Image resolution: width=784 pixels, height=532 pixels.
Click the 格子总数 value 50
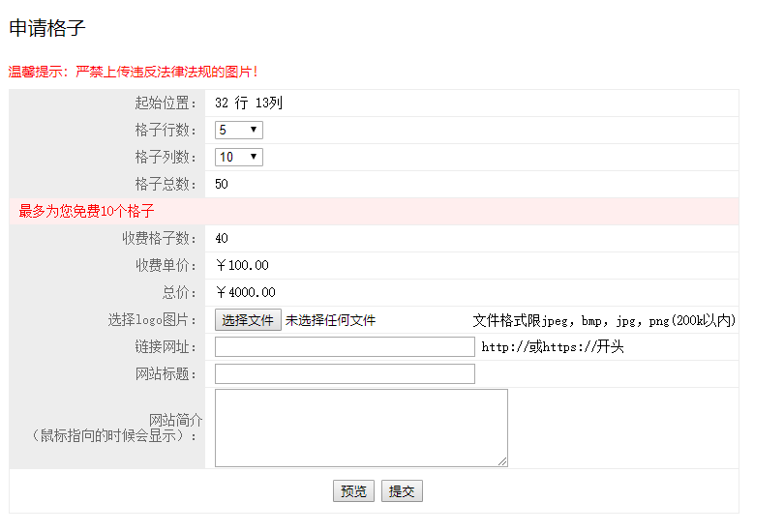222,184
